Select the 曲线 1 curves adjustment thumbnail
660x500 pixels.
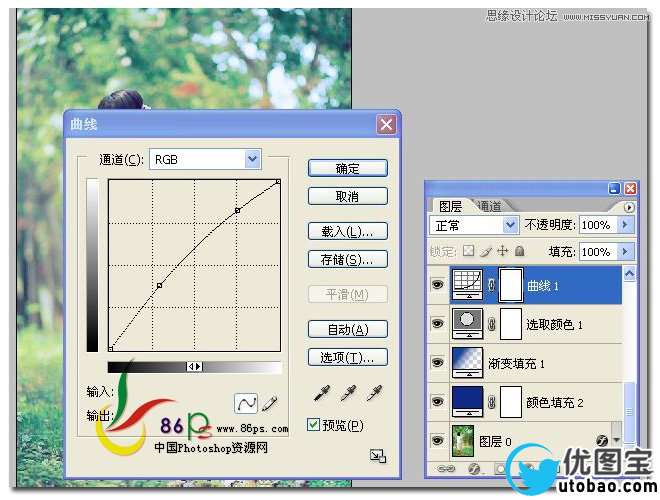click(468, 285)
